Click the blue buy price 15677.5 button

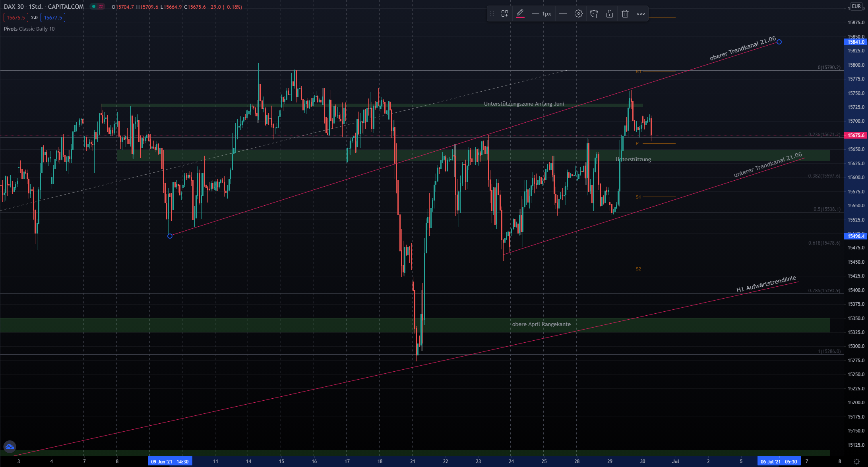[x=53, y=17]
